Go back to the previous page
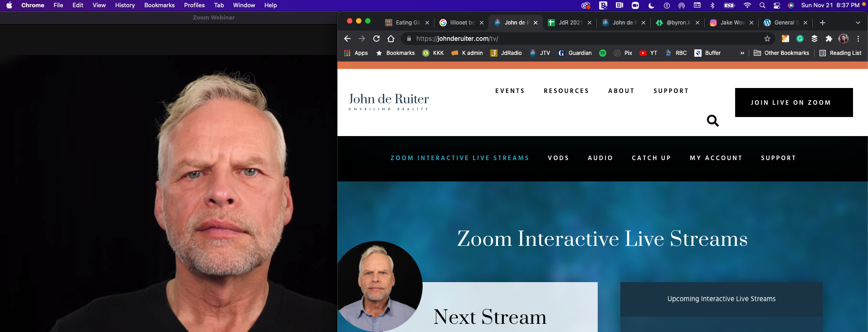 point(347,39)
